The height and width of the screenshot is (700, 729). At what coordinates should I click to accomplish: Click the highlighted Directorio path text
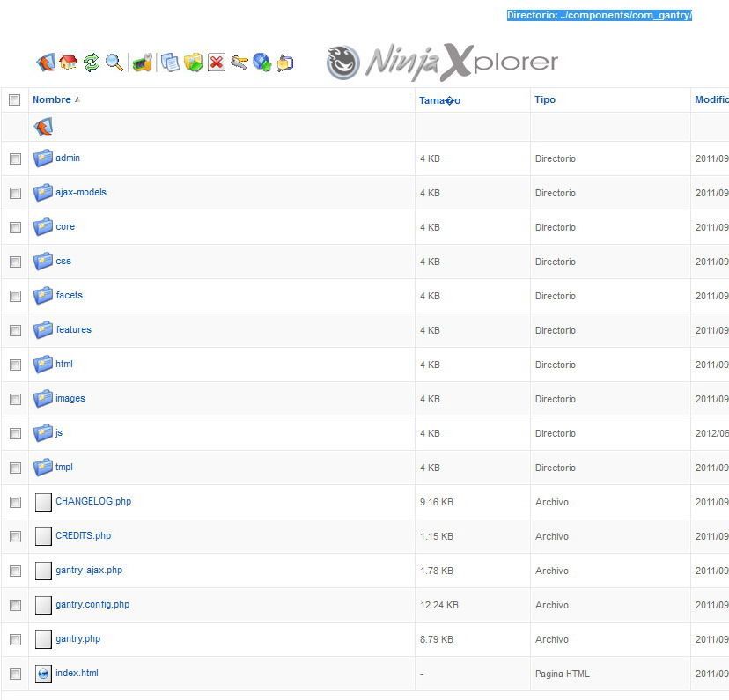(600, 15)
